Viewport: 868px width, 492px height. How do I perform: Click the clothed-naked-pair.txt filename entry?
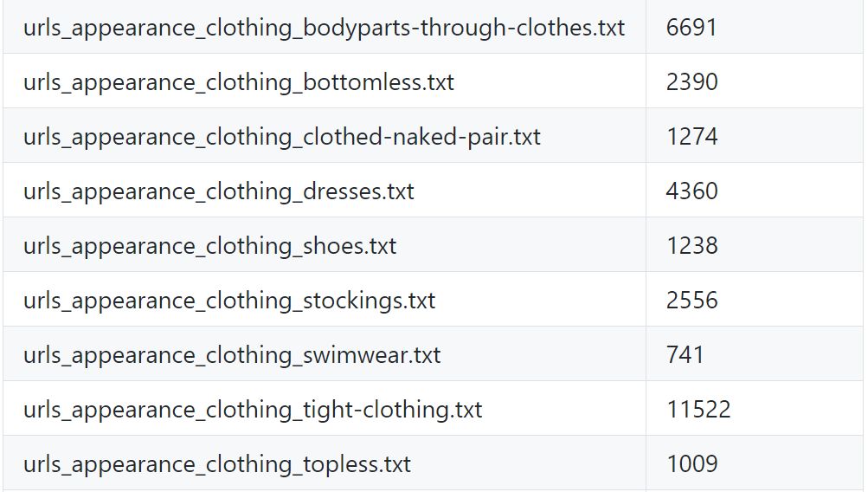pyautogui.click(x=282, y=136)
